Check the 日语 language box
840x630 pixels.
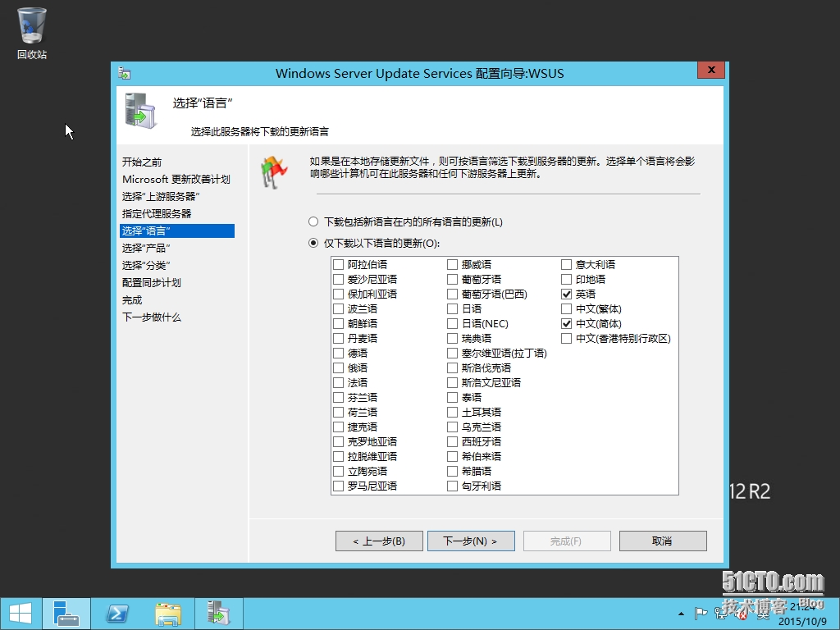point(452,308)
